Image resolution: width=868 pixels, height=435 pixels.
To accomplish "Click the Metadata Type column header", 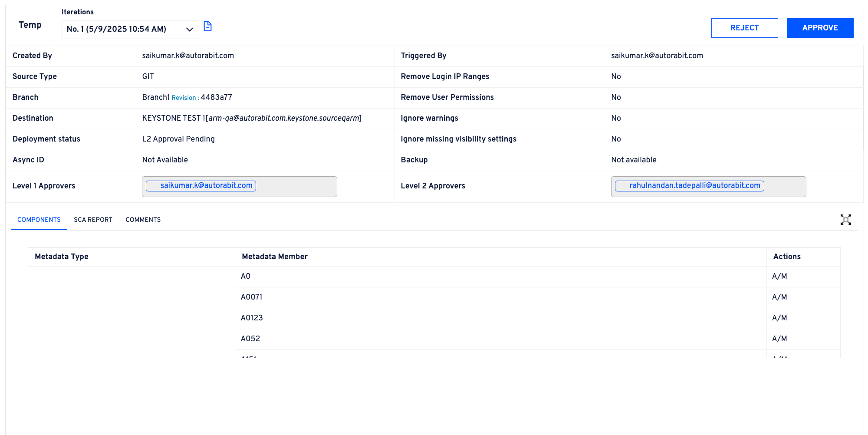I will point(62,257).
